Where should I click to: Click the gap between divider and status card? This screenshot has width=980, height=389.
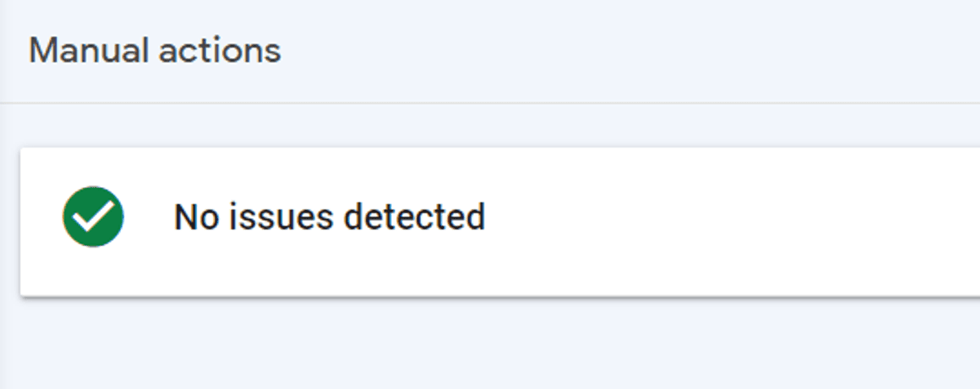490,126
